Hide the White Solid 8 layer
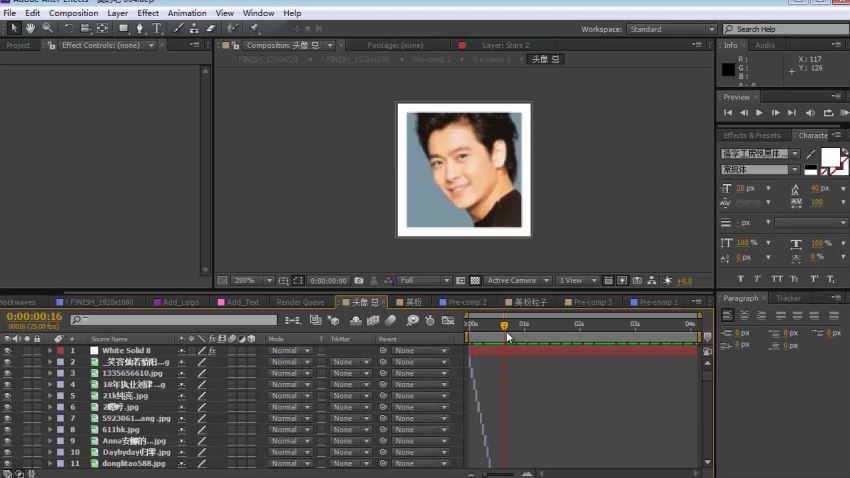This screenshot has width=850, height=478. [7, 351]
